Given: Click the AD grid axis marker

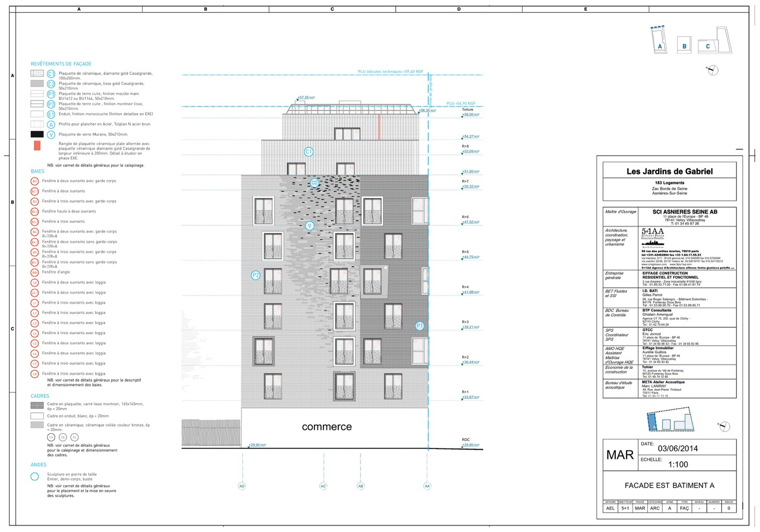Looking at the screenshot, I should click(x=242, y=486).
